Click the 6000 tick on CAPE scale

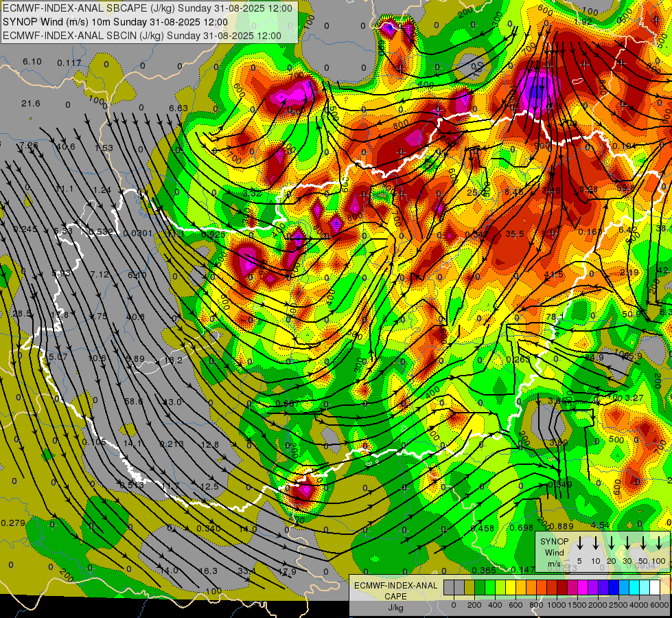pyautogui.click(x=660, y=605)
